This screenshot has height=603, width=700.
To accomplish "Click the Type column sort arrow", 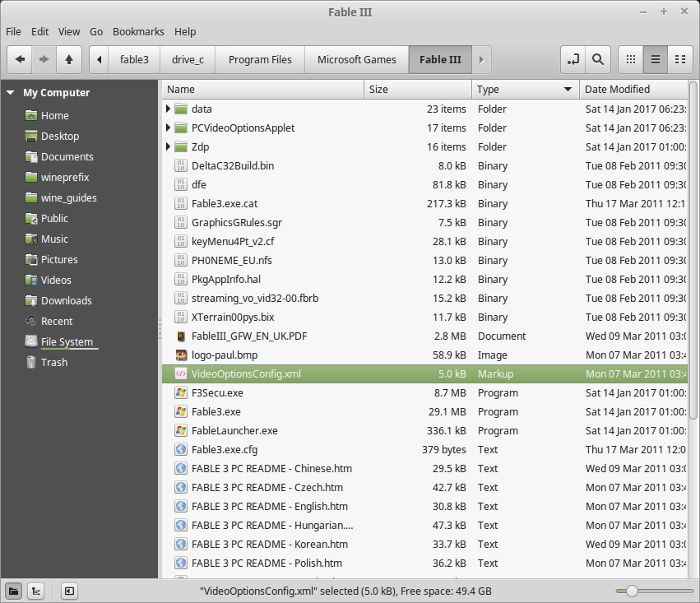I will pos(568,89).
